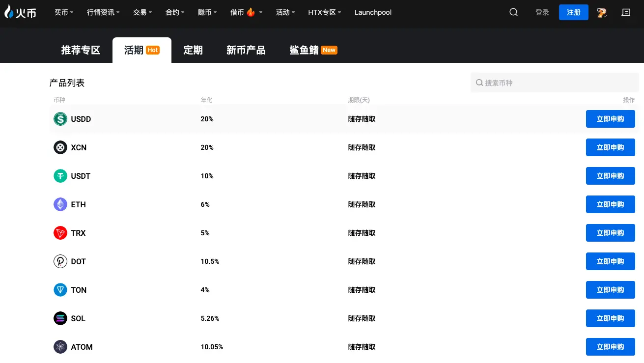This screenshot has height=363, width=644.
Task: Click the ATOM coin icon
Action: coord(60,347)
